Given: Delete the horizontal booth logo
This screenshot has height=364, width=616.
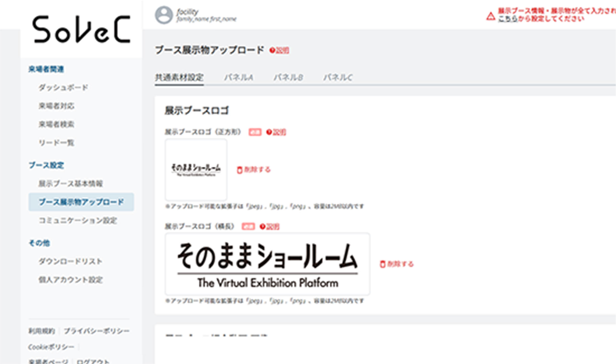Looking at the screenshot, I should coord(397,264).
